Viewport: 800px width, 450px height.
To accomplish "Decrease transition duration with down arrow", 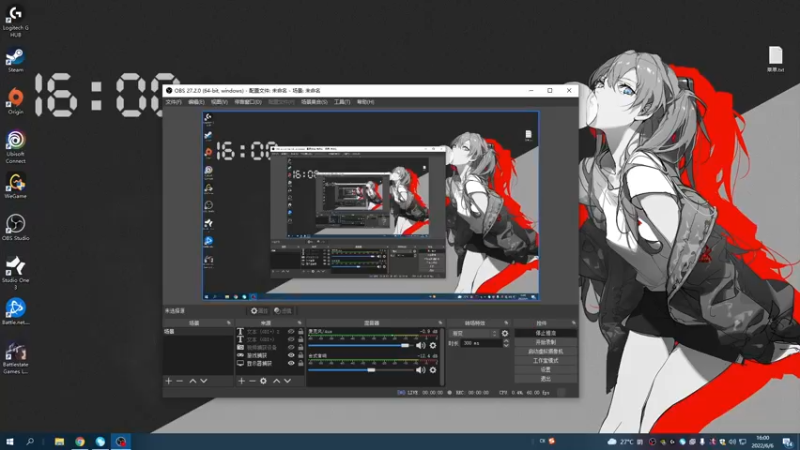I will pos(506,345).
